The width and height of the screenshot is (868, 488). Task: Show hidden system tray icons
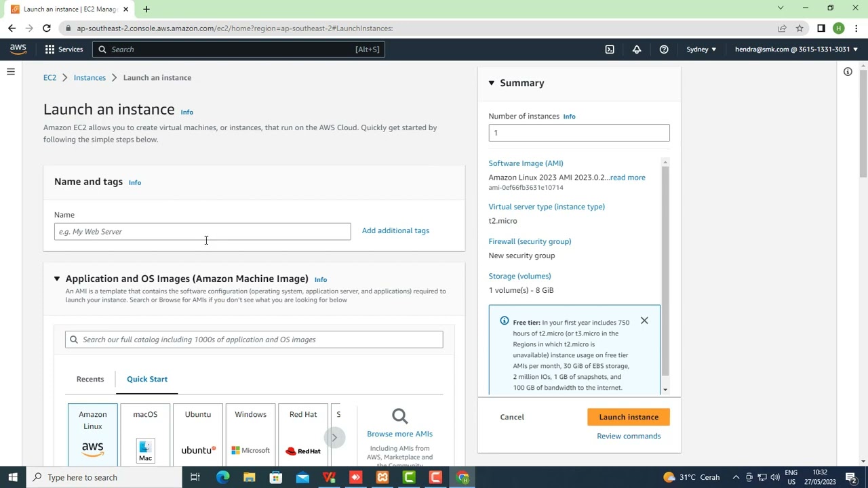[x=736, y=477]
